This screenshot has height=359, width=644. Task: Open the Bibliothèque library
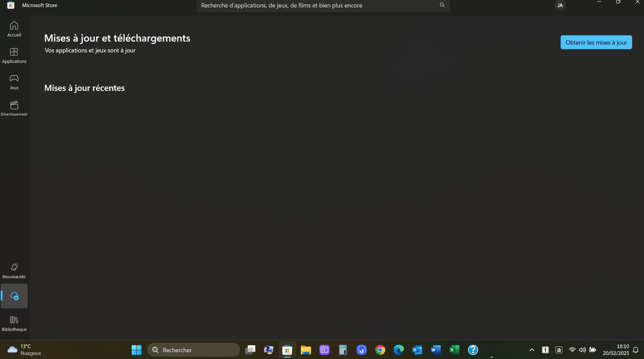coord(14,324)
